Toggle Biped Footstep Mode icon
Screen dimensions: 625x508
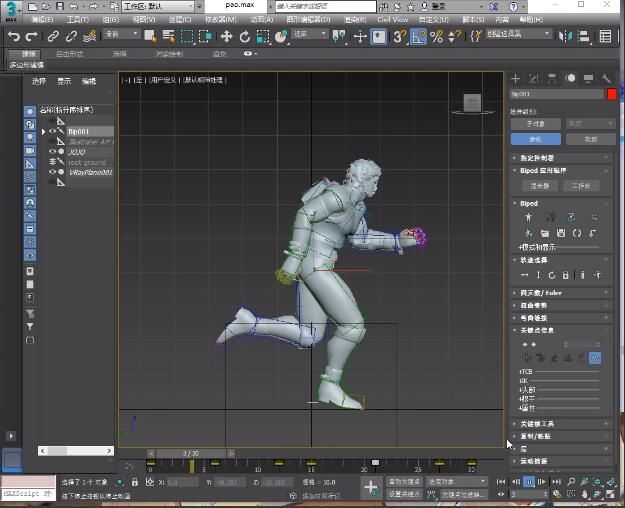550,217
